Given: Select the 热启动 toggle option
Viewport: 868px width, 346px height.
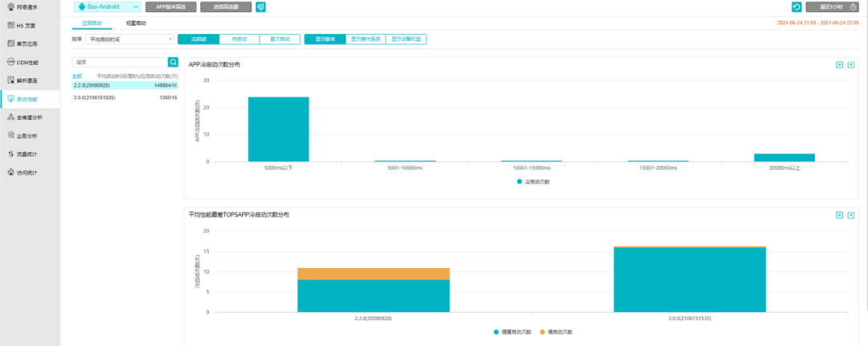Looking at the screenshot, I should click(240, 39).
